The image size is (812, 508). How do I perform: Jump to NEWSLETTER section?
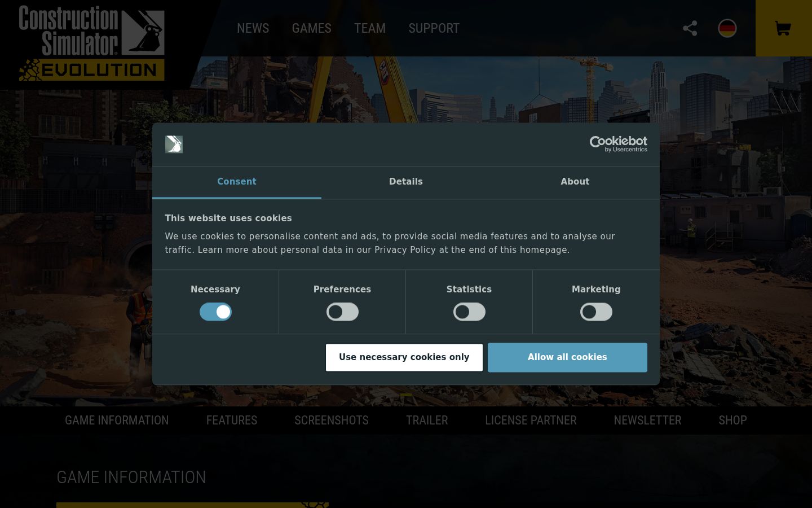coord(647,421)
